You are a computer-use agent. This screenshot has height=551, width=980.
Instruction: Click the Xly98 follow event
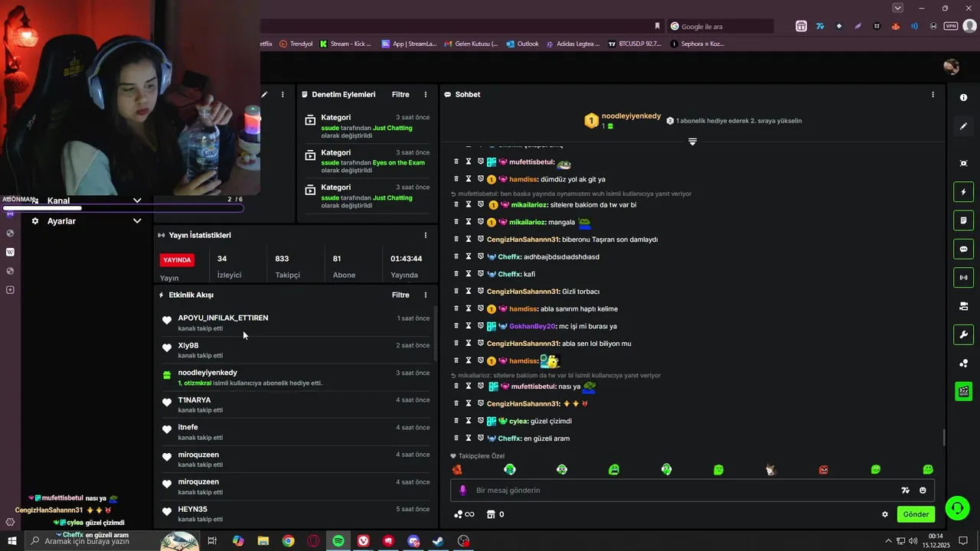[x=296, y=350]
